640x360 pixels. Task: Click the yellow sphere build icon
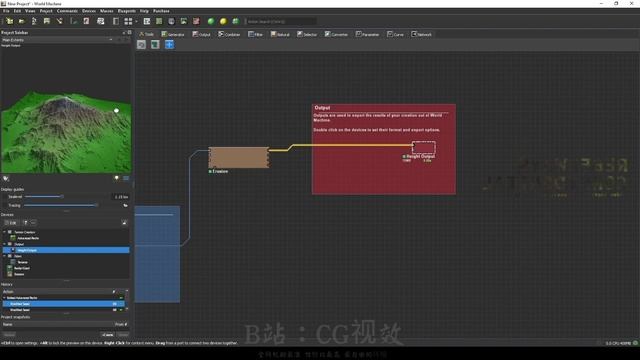[223, 21]
